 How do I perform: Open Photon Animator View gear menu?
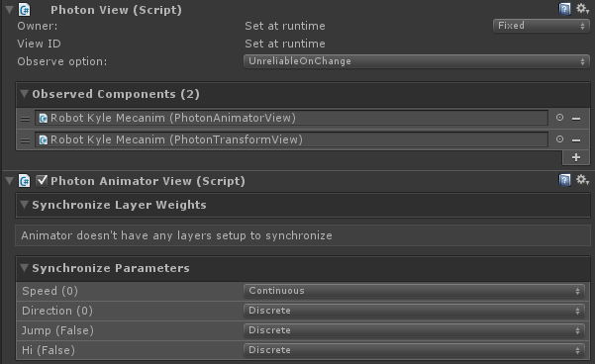click(582, 180)
